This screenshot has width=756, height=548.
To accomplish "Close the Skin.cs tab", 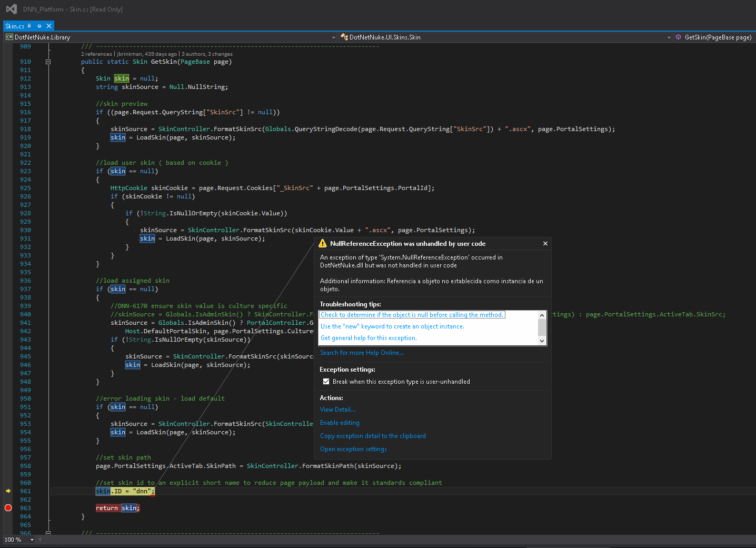I will 49,26.
